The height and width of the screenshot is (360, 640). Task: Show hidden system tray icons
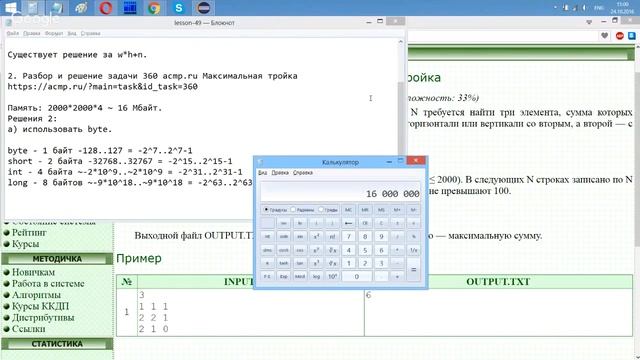click(x=556, y=8)
